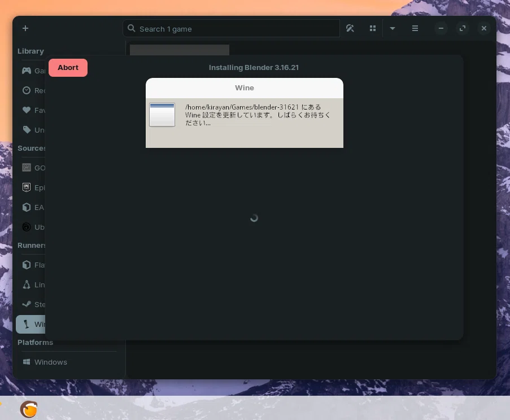
Task: Click 'Installing Blender 3.16.21' title text
Action: click(254, 68)
